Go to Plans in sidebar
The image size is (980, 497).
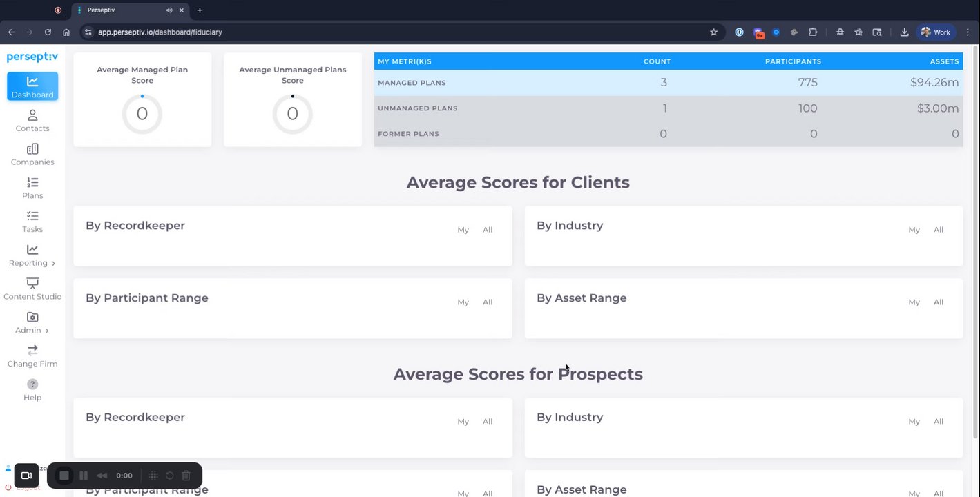coord(32,188)
